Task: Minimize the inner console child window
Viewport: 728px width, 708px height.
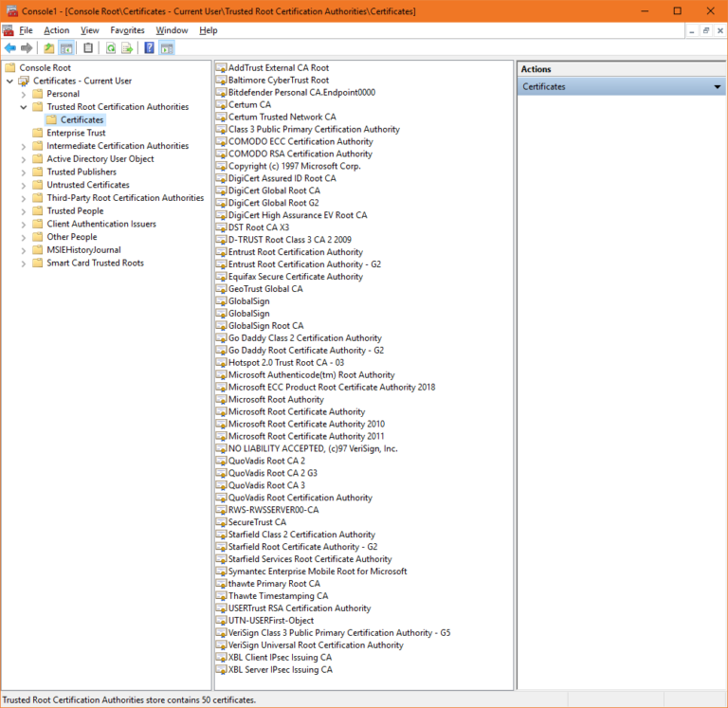Action: (x=692, y=30)
